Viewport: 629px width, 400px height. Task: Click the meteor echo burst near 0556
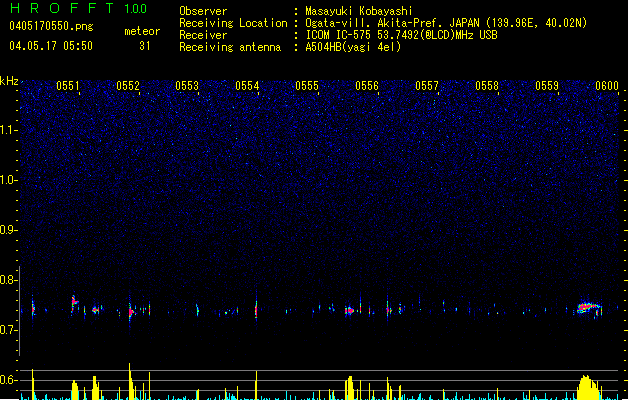[350, 310]
